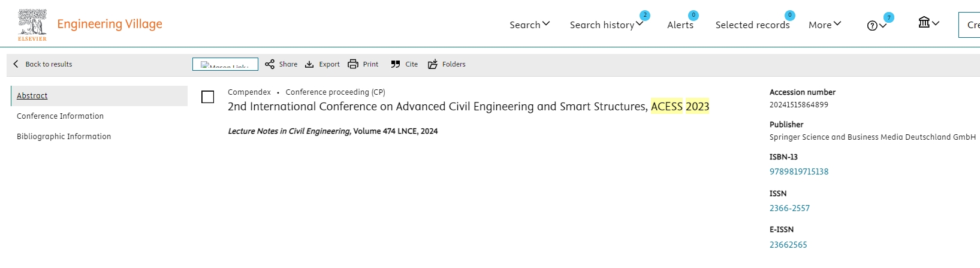This screenshot has width=980, height=268.
Task: Open the Alerts menu item
Action: click(680, 25)
